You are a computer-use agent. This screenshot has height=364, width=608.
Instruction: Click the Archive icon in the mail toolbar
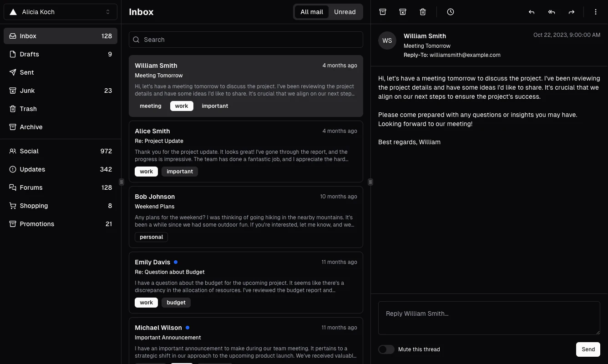[x=383, y=12]
